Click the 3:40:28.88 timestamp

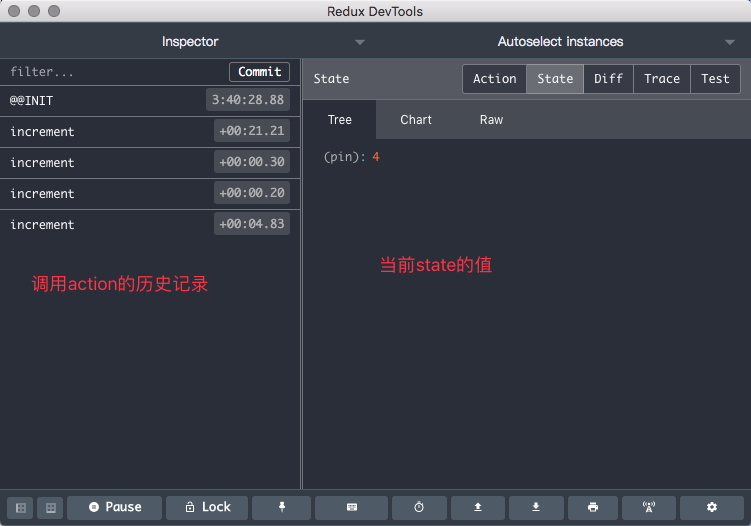click(248, 100)
